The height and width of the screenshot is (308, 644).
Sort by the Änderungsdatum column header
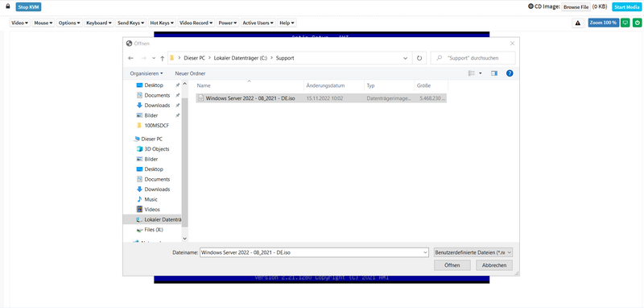[x=334, y=85]
